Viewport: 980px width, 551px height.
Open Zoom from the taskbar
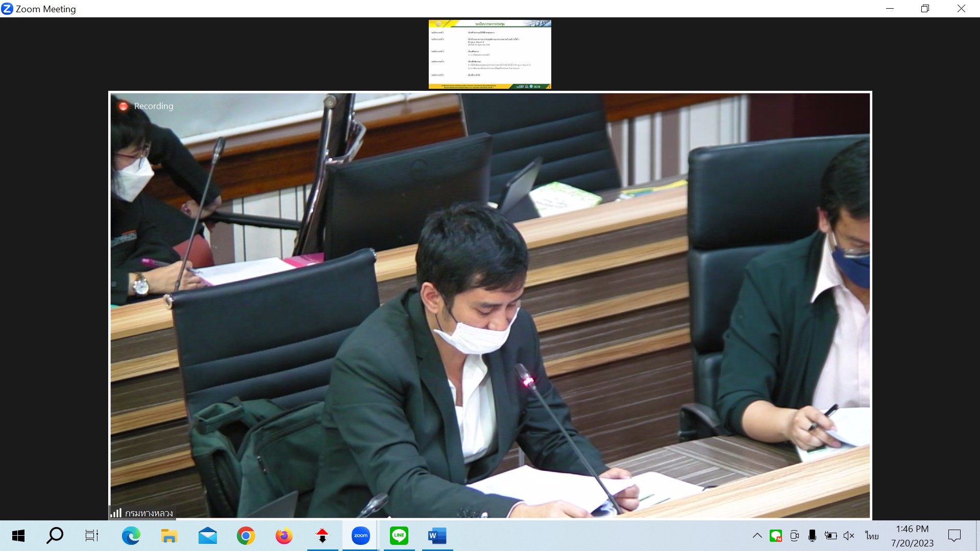360,536
